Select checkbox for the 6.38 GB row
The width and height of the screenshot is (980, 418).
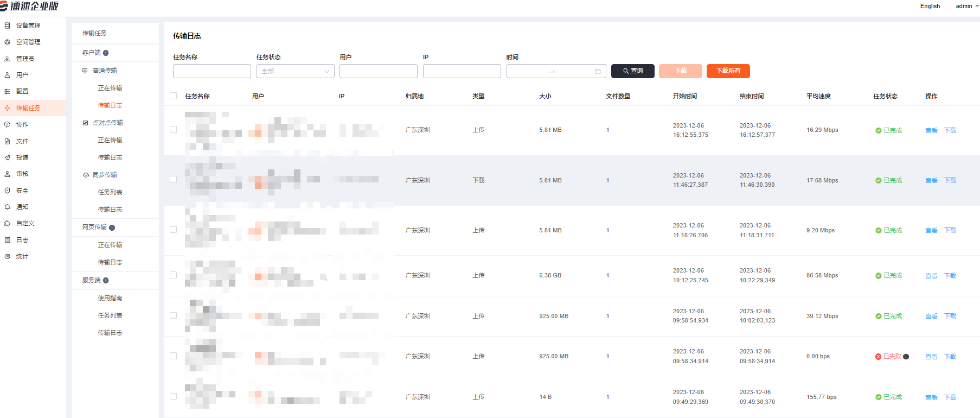pyautogui.click(x=174, y=275)
